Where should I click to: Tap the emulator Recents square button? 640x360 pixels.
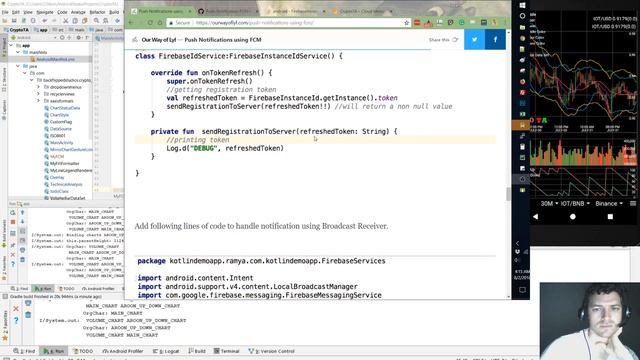(610, 217)
